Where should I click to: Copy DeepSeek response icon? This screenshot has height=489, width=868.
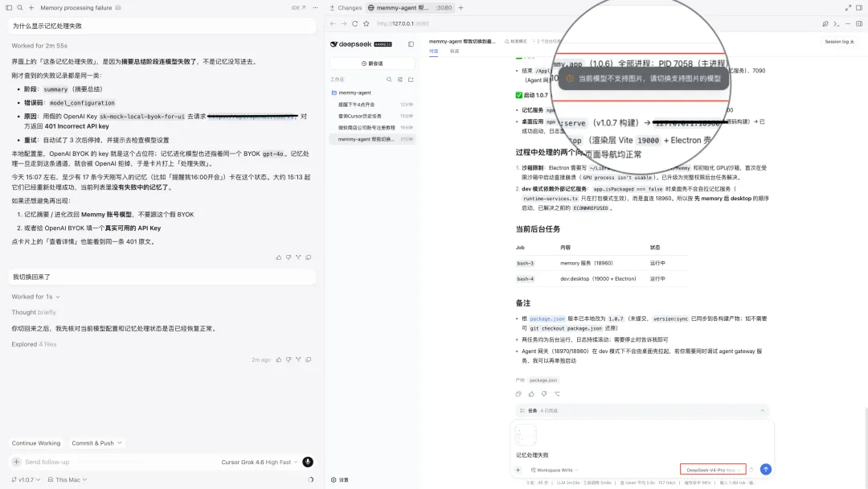point(518,394)
